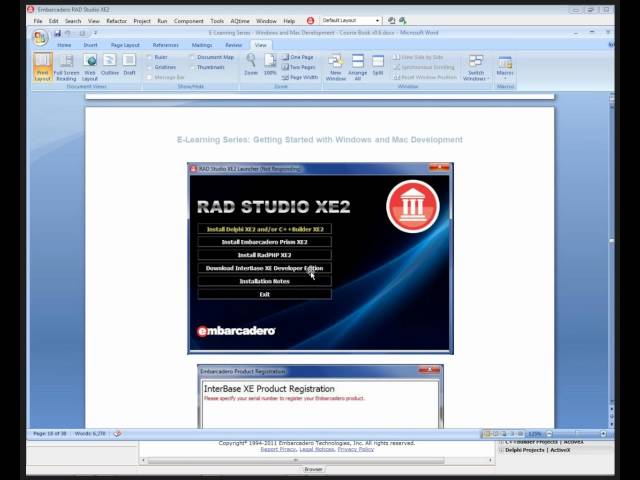Click the proofing errors icon in status bar

click(117, 433)
